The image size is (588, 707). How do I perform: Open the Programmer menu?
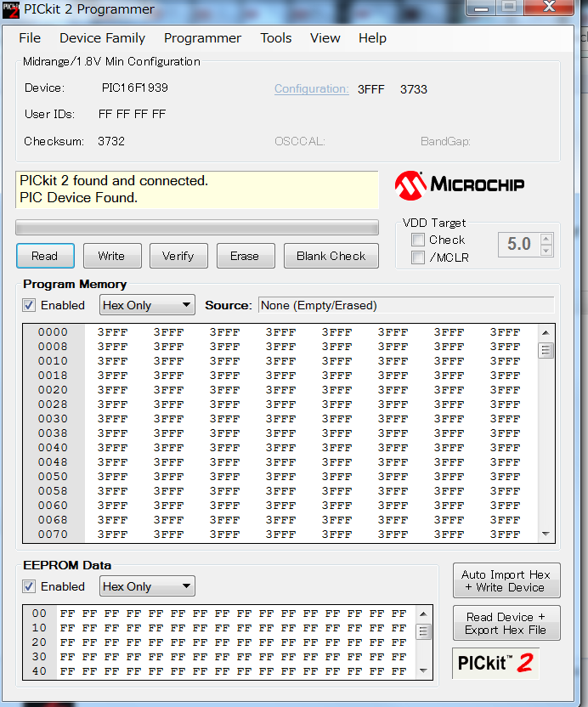202,38
